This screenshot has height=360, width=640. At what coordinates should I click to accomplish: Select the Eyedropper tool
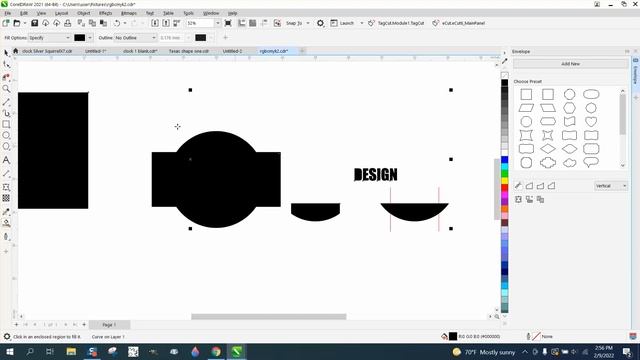[x=6, y=212]
